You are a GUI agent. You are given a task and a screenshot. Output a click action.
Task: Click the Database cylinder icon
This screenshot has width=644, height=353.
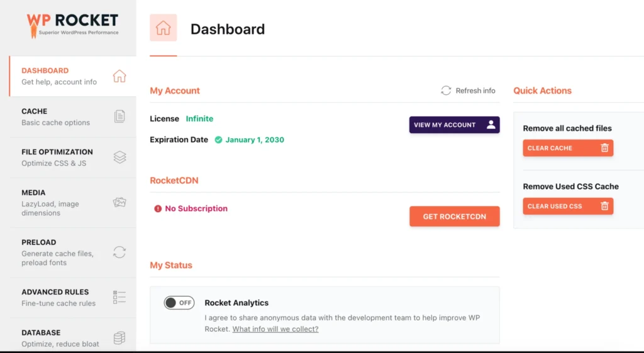point(119,338)
